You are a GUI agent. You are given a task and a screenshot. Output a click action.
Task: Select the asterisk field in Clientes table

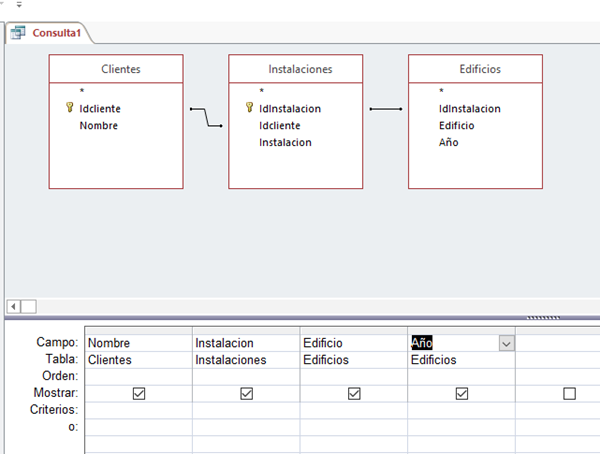coord(82,91)
